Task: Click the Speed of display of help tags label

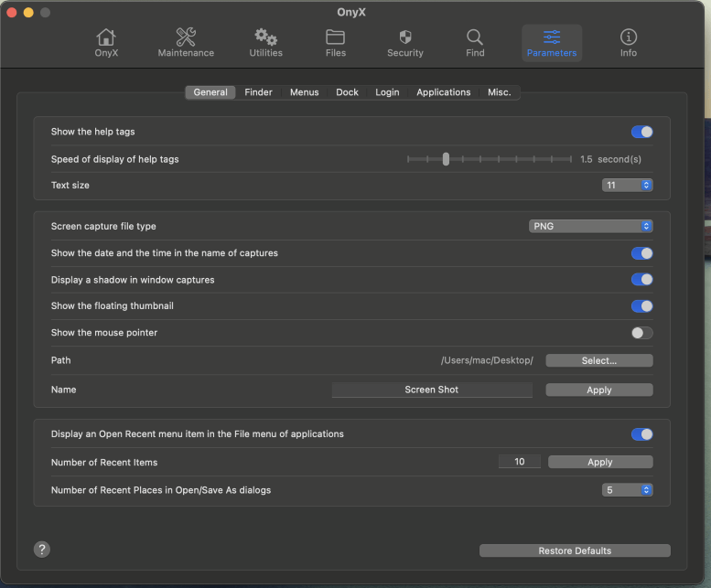Action: click(114, 159)
